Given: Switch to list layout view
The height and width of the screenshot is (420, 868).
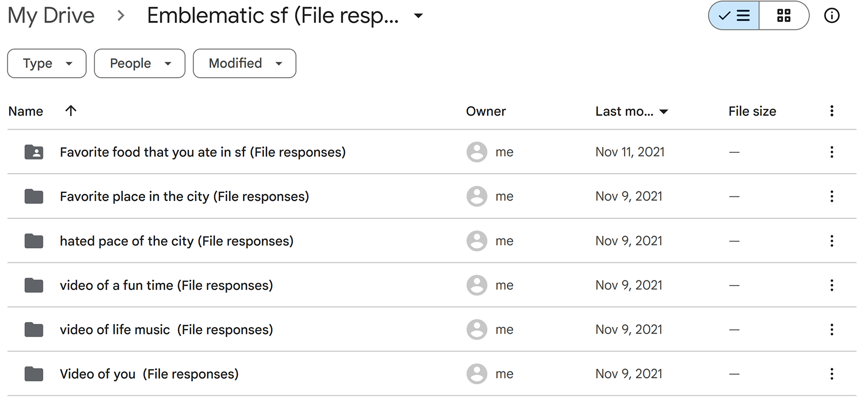Looking at the screenshot, I should click(734, 16).
